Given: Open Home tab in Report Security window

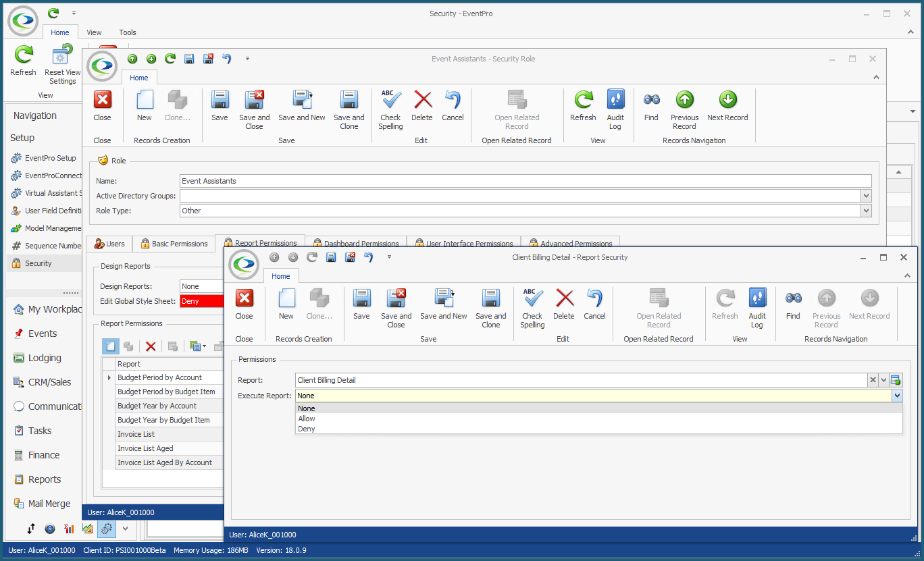Looking at the screenshot, I should click(x=281, y=276).
